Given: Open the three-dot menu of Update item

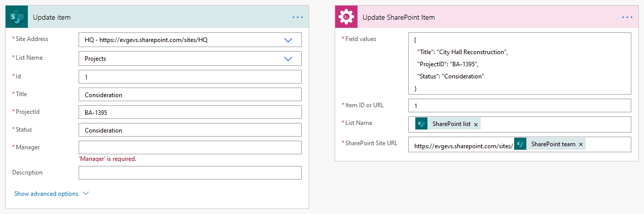Looking at the screenshot, I should (x=298, y=17).
